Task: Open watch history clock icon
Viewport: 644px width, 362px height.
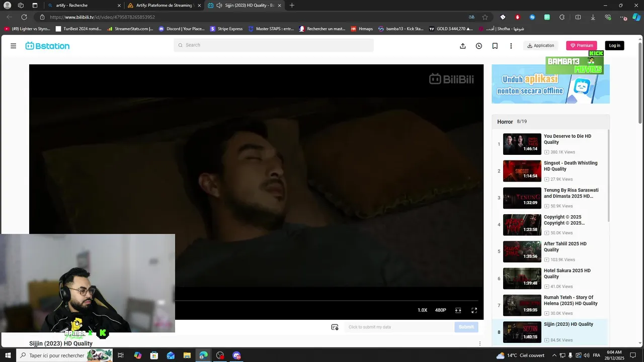Action: click(x=479, y=46)
